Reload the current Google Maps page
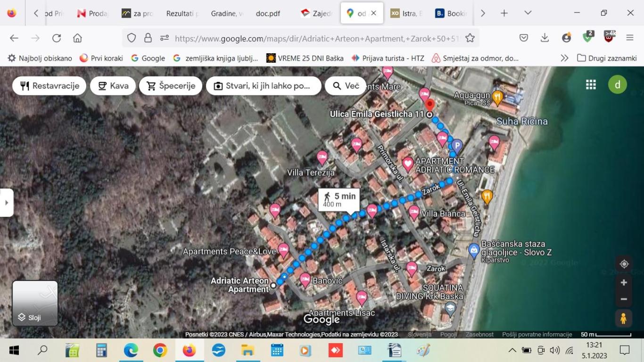The image size is (644, 362). click(57, 38)
